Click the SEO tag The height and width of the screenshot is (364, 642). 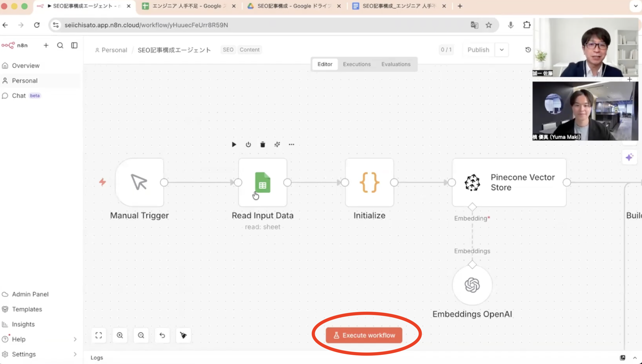click(228, 49)
